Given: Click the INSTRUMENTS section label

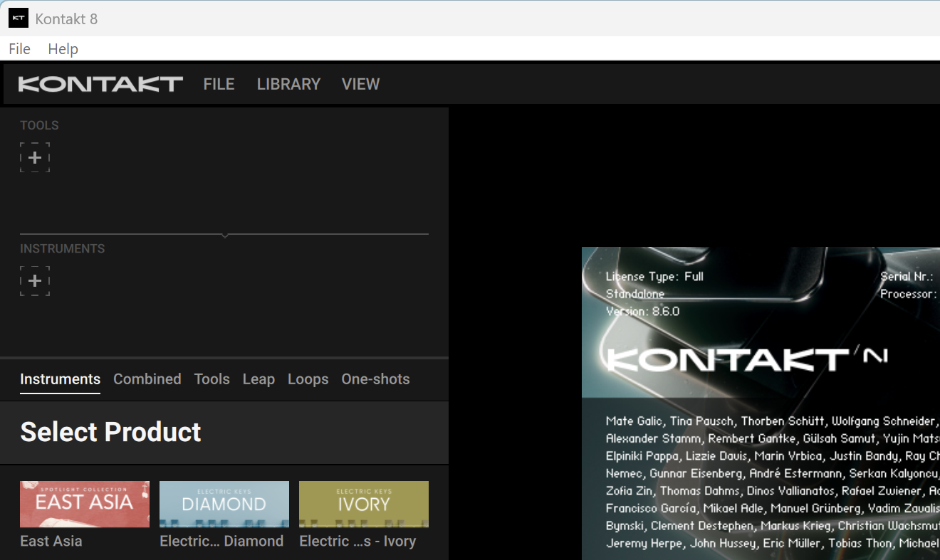Looking at the screenshot, I should [62, 249].
